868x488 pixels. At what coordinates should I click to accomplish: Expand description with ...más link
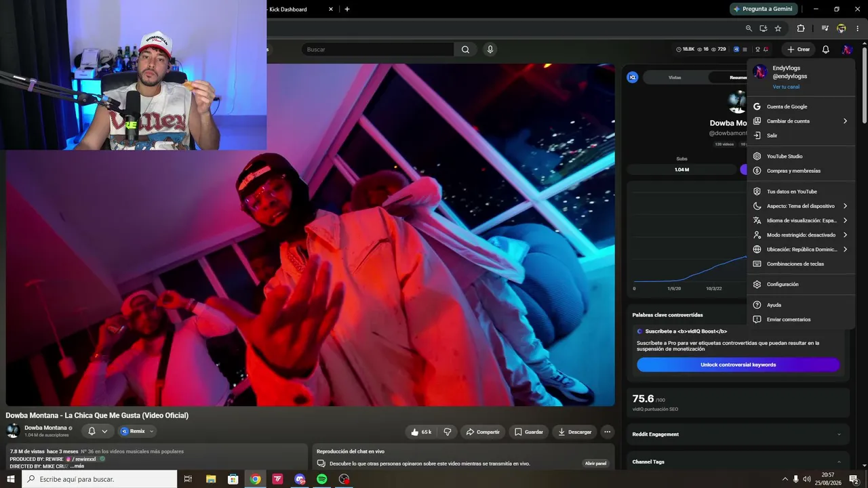(x=76, y=466)
